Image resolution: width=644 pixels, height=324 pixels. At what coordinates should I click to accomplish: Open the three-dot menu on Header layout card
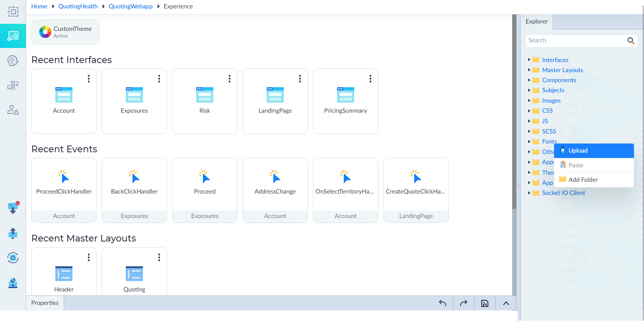tap(89, 258)
